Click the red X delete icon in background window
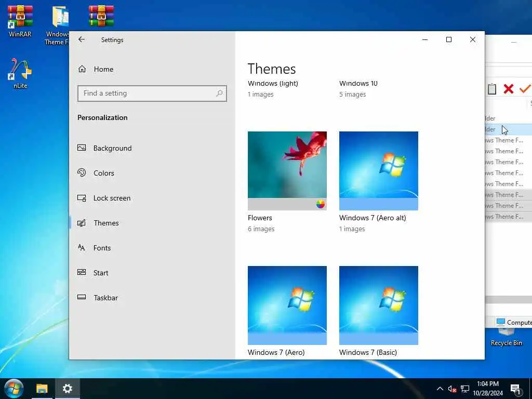The width and height of the screenshot is (532, 399). (x=508, y=89)
